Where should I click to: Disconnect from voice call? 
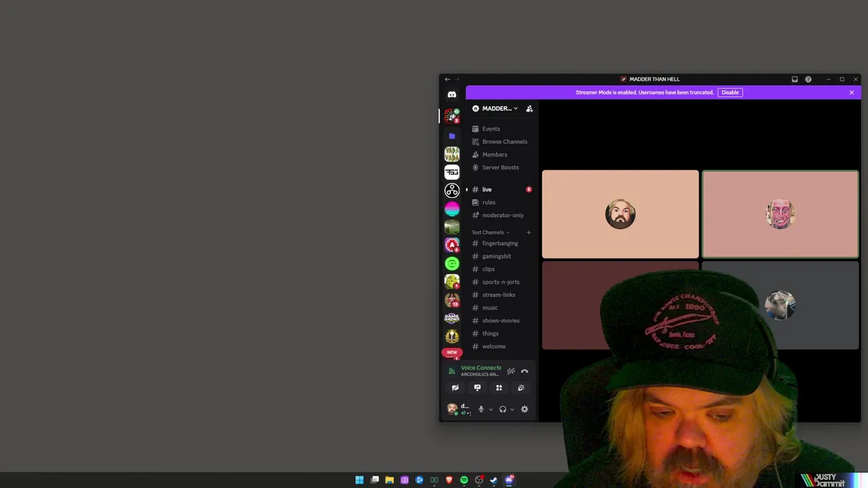[524, 371]
